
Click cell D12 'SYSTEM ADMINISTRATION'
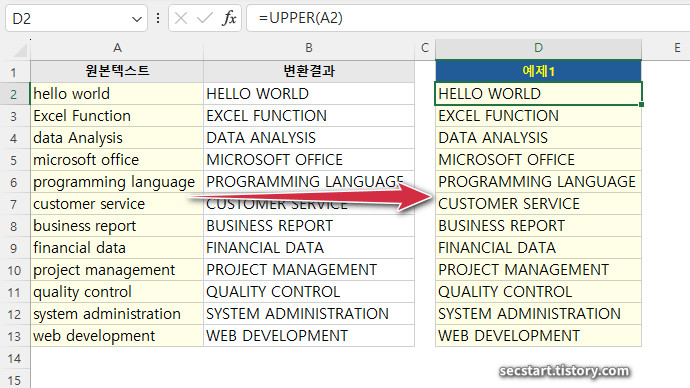538,314
